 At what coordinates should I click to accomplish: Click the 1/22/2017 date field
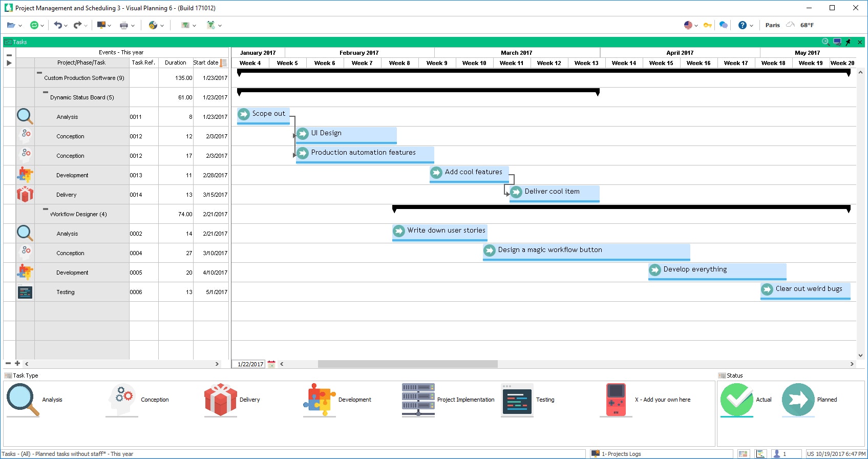[250, 364]
